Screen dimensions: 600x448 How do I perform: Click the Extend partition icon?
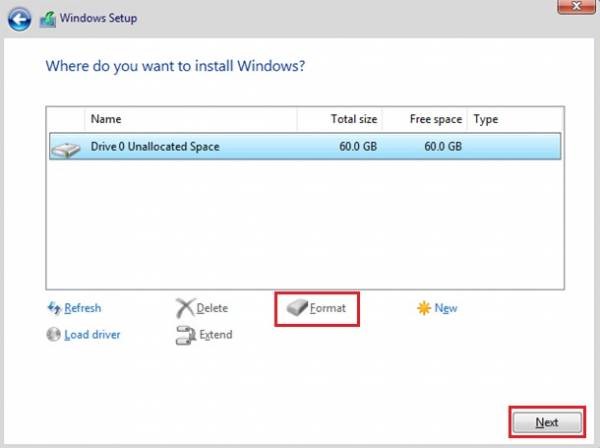pyautogui.click(x=186, y=335)
